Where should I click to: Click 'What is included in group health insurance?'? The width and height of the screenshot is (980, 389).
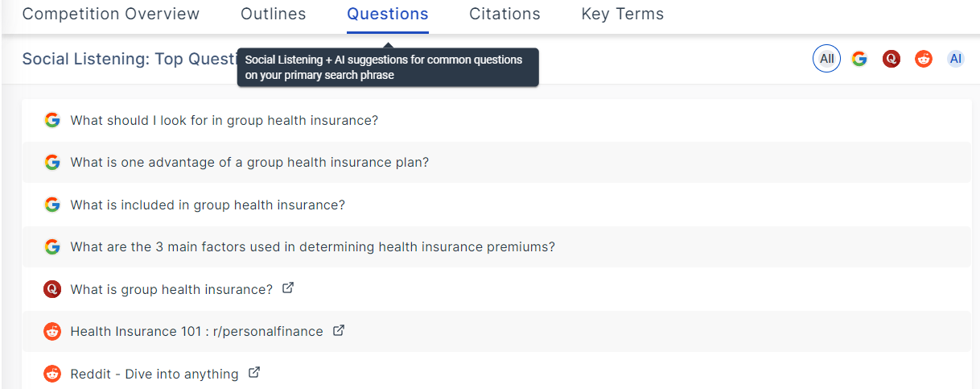208,205
